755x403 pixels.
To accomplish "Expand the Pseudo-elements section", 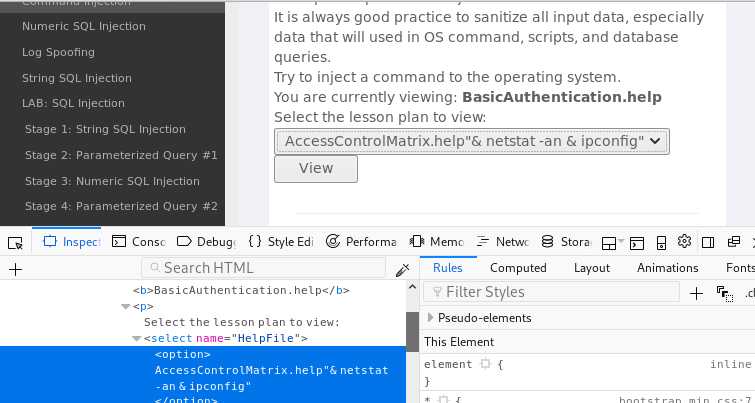I will 430,318.
